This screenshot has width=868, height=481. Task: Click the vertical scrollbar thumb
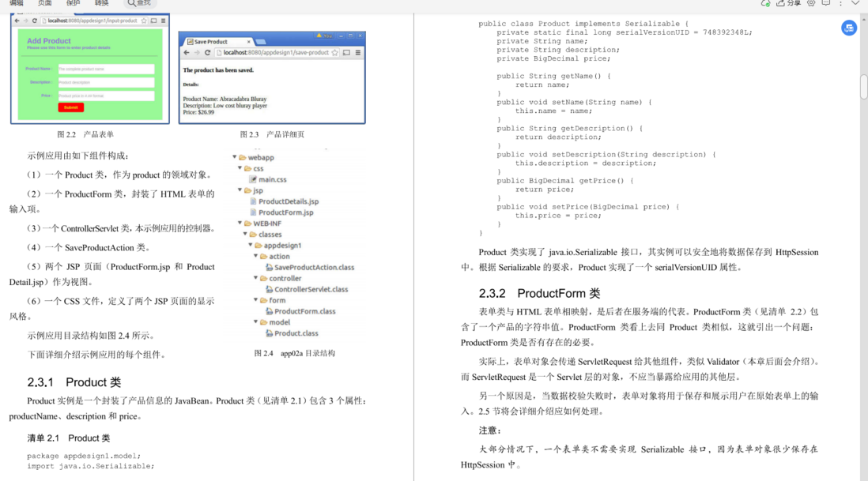(x=863, y=87)
